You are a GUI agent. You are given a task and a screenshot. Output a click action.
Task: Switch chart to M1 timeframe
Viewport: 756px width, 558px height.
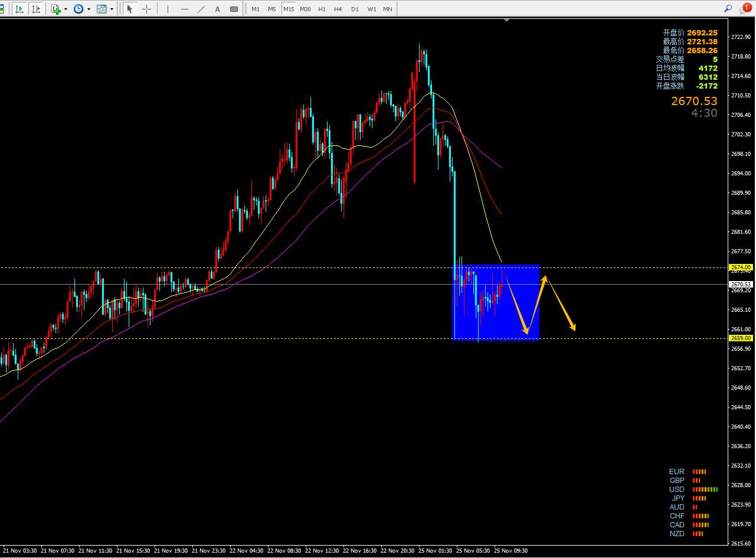click(x=256, y=9)
